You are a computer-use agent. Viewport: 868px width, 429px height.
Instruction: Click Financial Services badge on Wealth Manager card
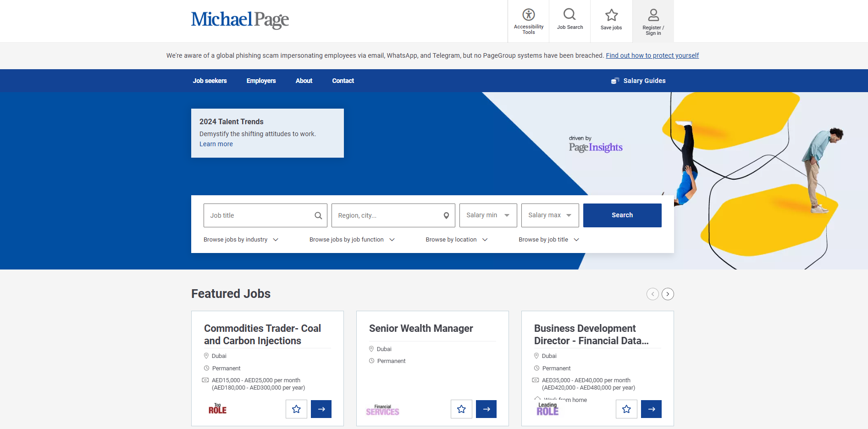[382, 410]
